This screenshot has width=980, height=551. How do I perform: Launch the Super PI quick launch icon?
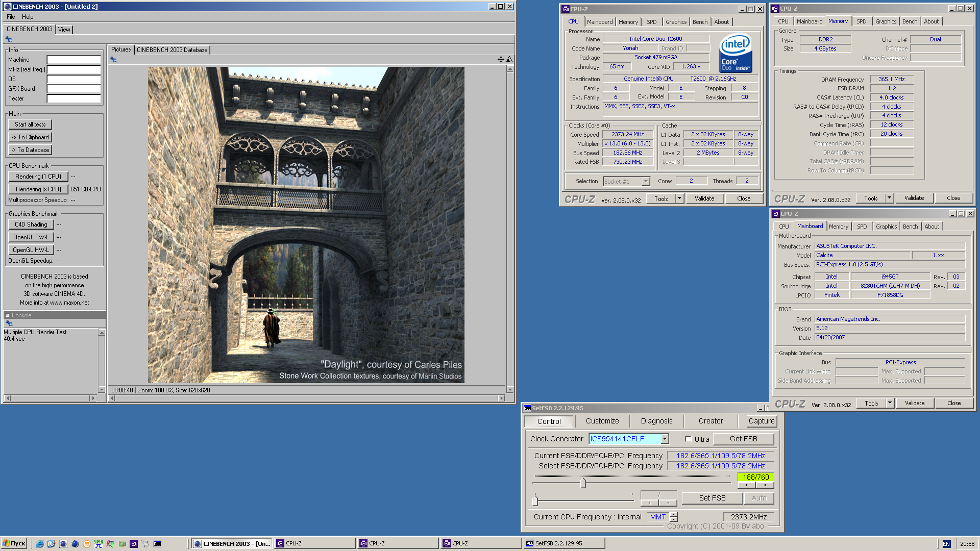99,544
